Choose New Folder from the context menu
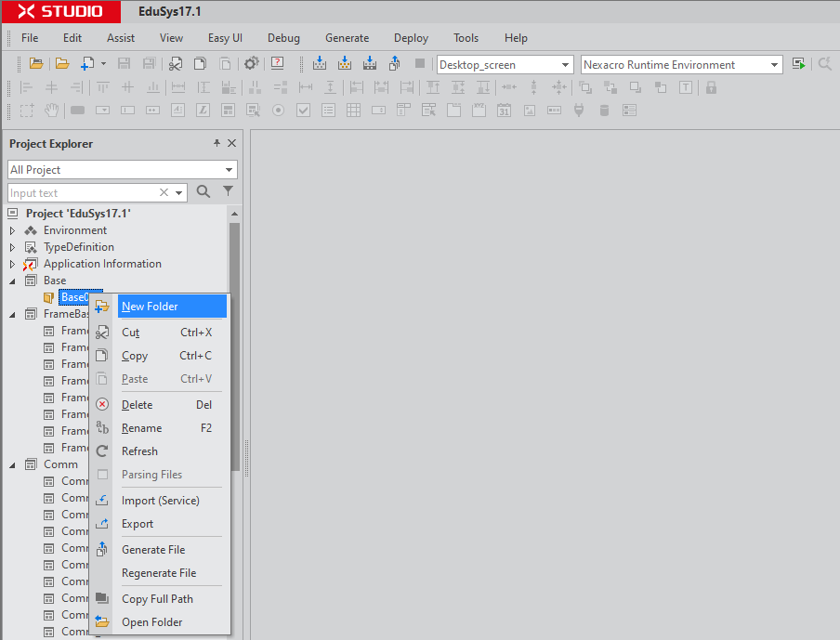 click(x=150, y=307)
